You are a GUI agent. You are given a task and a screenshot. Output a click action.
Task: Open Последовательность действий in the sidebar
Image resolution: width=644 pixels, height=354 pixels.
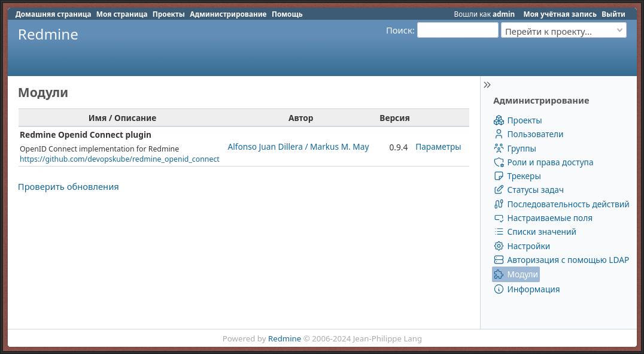click(x=568, y=204)
